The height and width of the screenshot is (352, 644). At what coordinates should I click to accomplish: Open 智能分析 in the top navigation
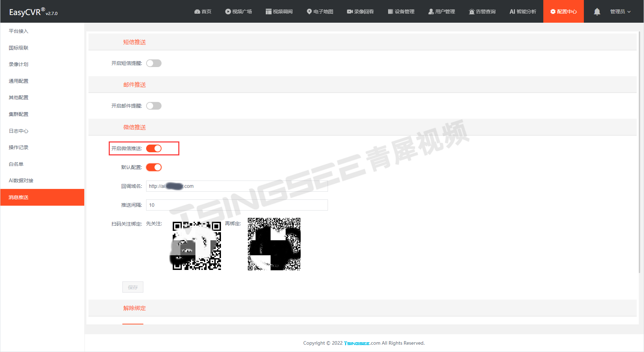523,12
